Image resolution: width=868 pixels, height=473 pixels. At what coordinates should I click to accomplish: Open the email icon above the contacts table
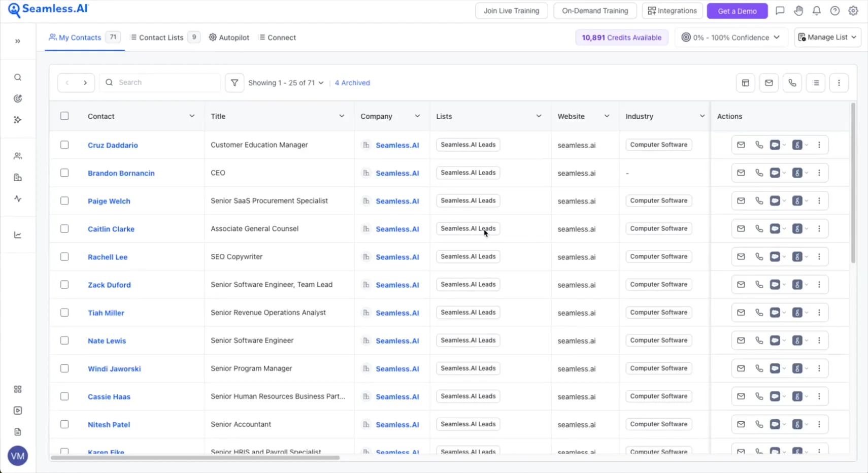(x=769, y=82)
